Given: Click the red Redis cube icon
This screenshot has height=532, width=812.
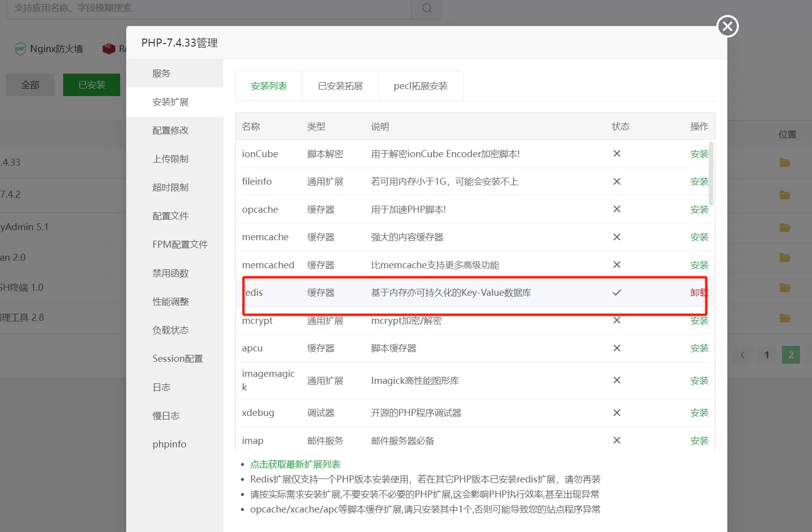Looking at the screenshot, I should coord(109,49).
